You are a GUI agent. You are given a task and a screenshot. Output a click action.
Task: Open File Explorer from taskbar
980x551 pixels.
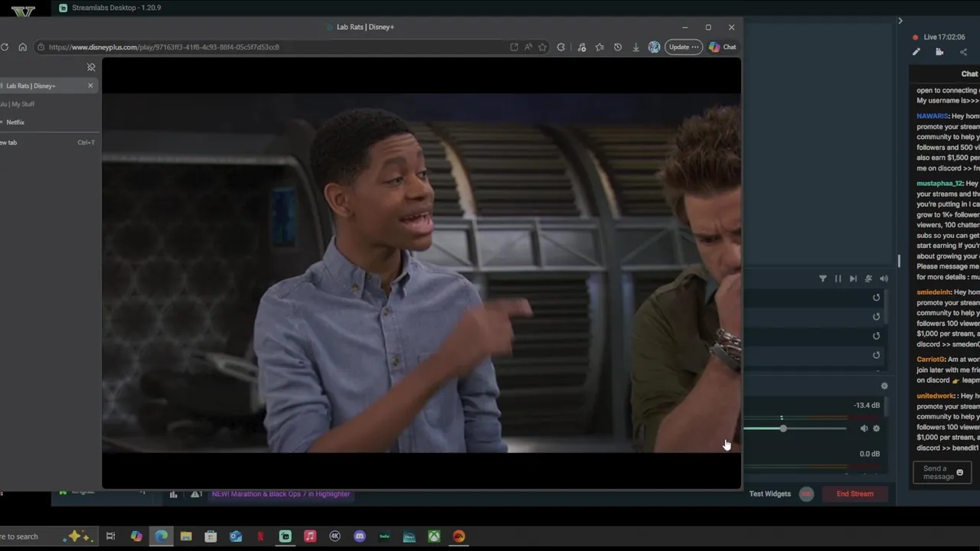coord(186,536)
